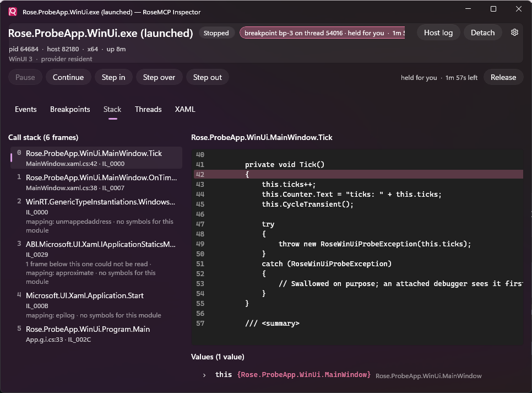
Task: Detach from the process
Action: (x=482, y=33)
